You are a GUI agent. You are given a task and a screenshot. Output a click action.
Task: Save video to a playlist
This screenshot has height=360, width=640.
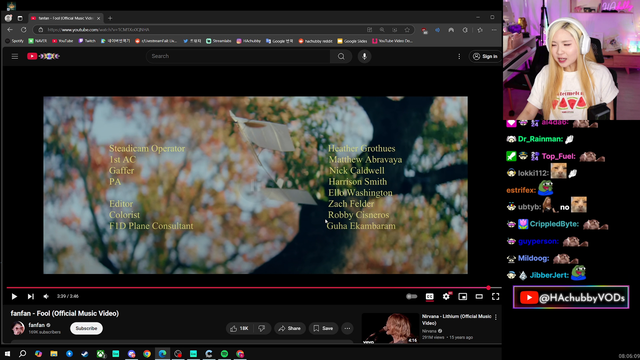pos(323,328)
